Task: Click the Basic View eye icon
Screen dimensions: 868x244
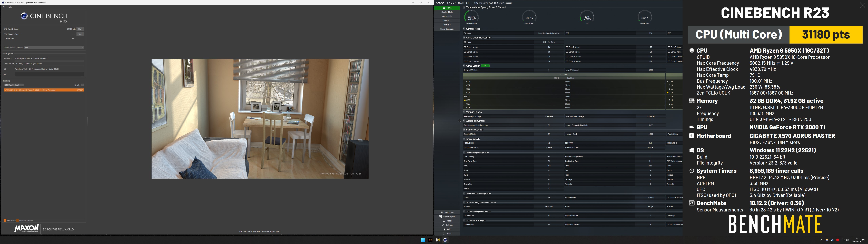Action: (x=442, y=212)
